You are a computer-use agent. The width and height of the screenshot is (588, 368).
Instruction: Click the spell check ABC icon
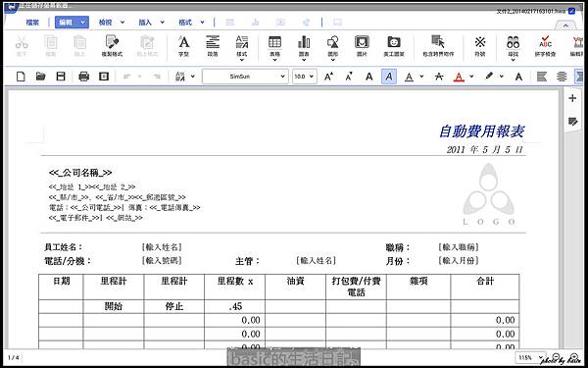(x=545, y=42)
